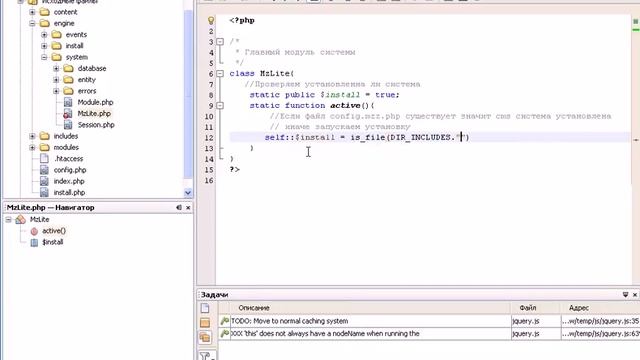Click the error stripe mark beside line 12

(636, 140)
